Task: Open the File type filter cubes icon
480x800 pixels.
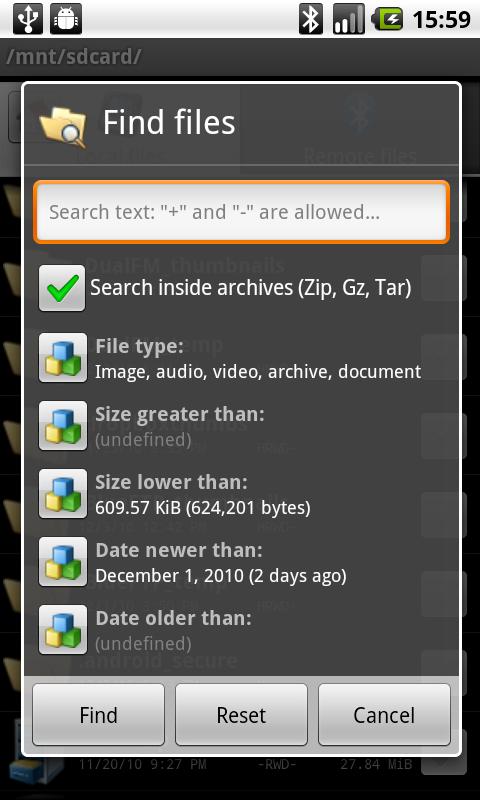Action: coord(62,357)
